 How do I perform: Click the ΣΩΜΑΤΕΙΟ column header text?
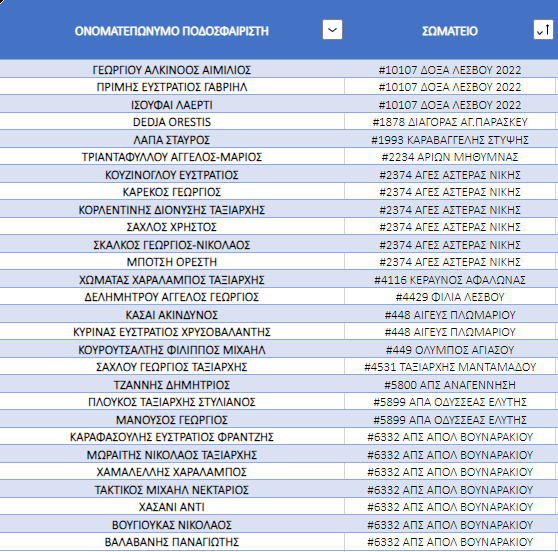(x=450, y=31)
